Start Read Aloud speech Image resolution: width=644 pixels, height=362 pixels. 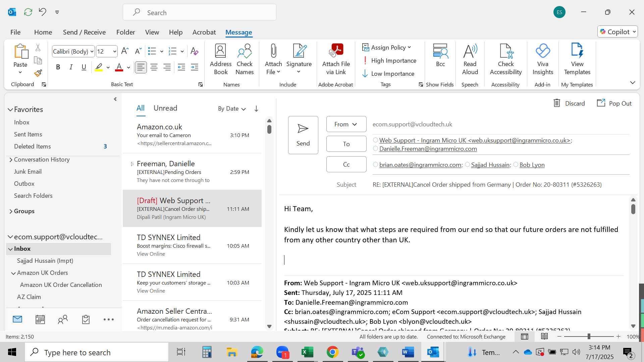click(x=470, y=60)
